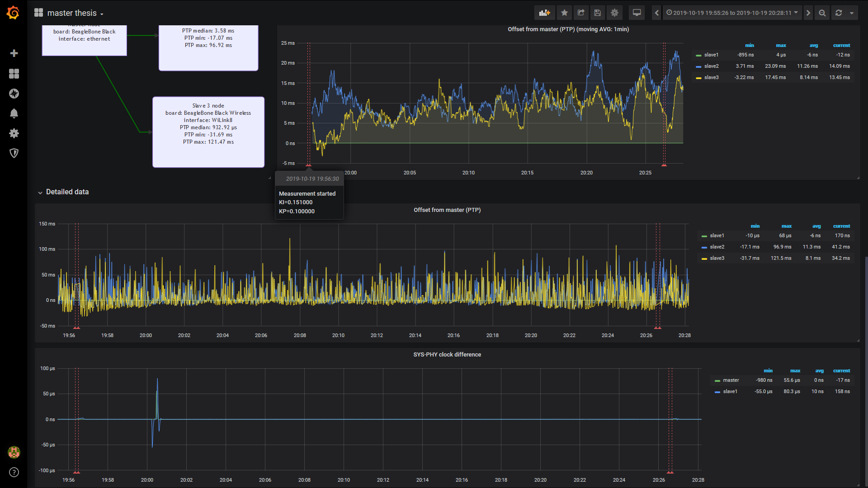Open the Help question mark icon

[14, 472]
